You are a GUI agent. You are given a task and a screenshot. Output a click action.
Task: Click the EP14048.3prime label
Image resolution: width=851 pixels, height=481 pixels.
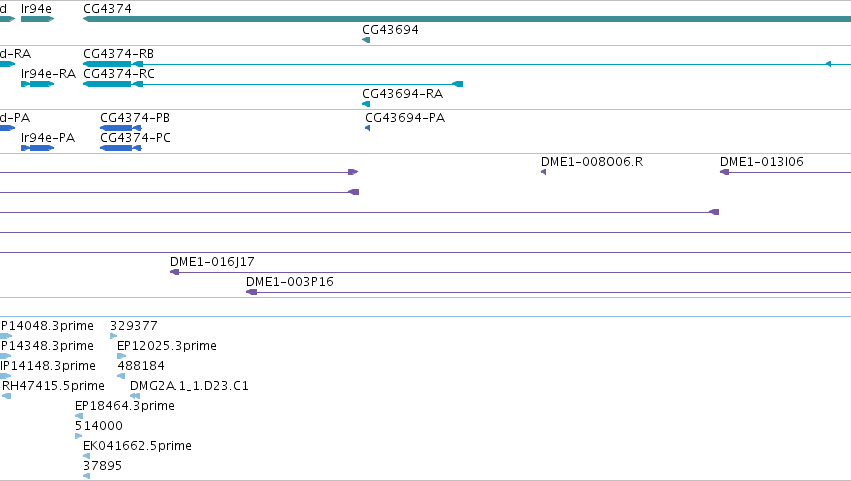pyautogui.click(x=47, y=326)
